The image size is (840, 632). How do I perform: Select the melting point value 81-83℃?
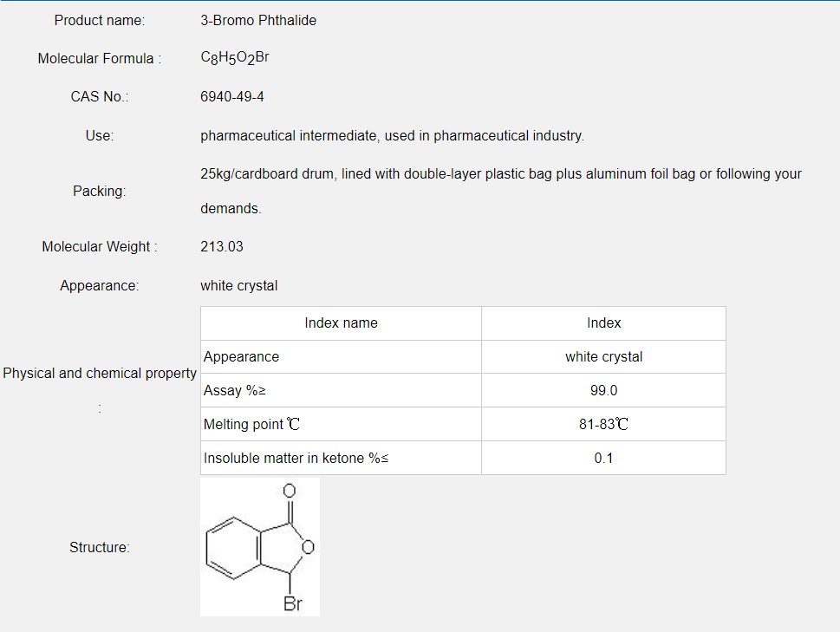603,424
